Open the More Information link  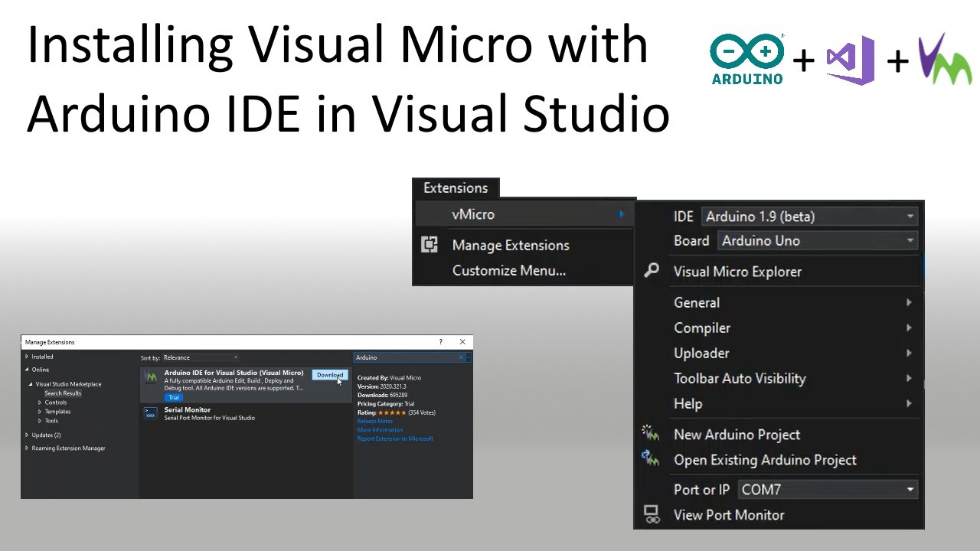[380, 430]
